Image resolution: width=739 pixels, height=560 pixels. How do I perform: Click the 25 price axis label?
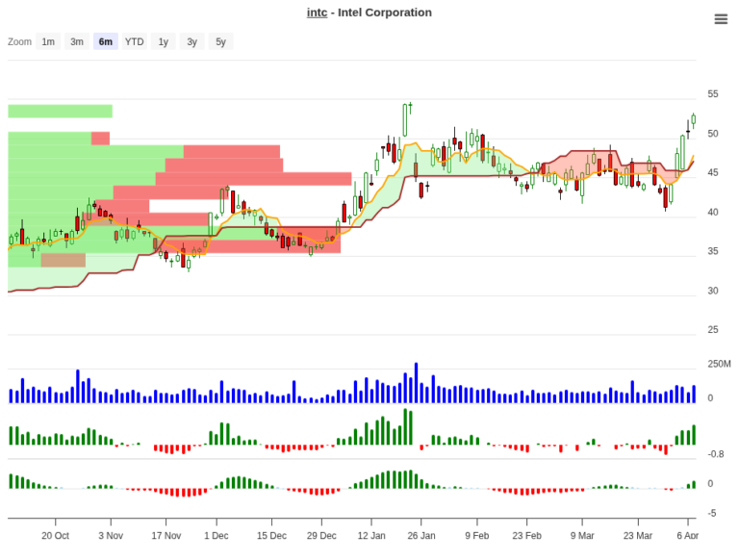pos(713,330)
